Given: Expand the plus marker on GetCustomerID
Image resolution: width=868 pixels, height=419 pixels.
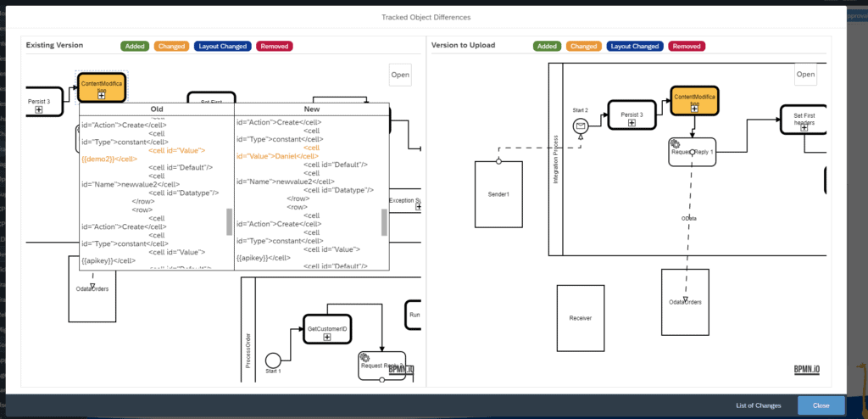Looking at the screenshot, I should (327, 337).
